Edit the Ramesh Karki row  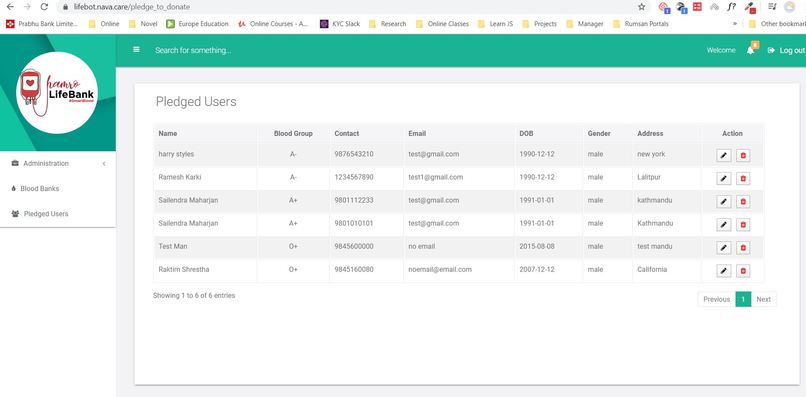coord(724,178)
